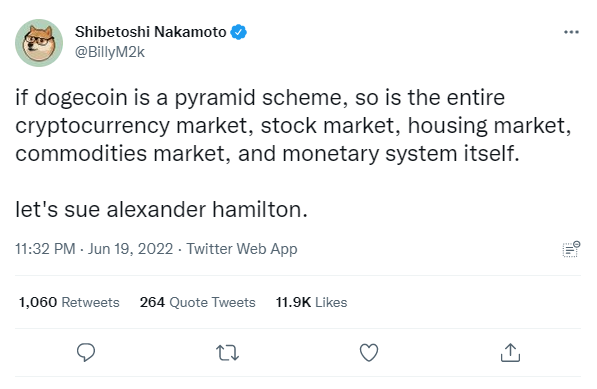Click the 11:32 PM timestamp
The image size is (597, 389).
(45, 249)
